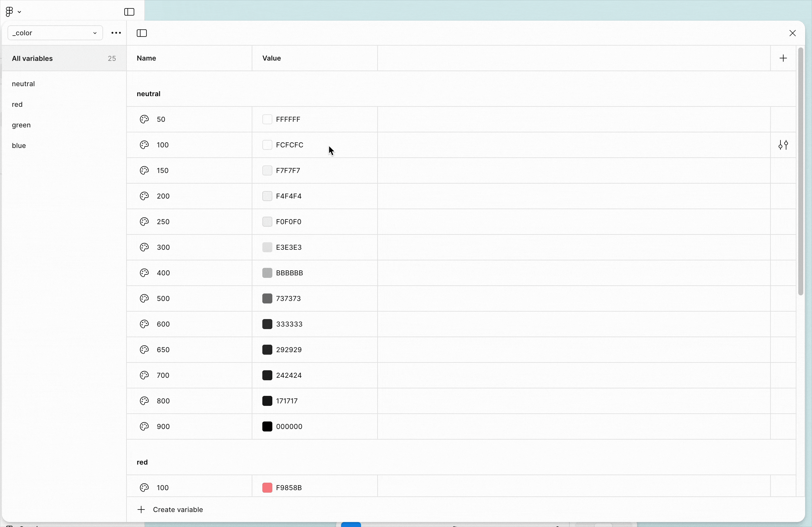Jump to the green group in sidebar
This screenshot has height=527, width=812.
click(x=22, y=125)
